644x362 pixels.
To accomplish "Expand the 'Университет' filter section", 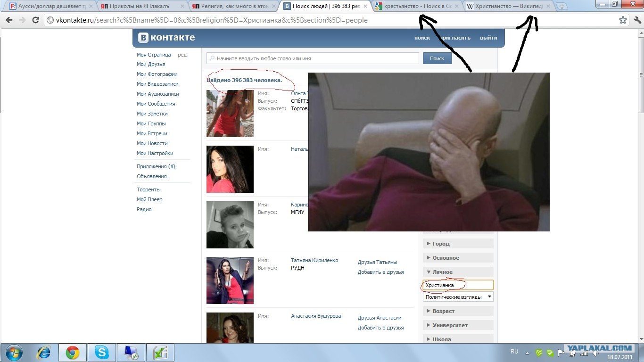I will pos(458,325).
